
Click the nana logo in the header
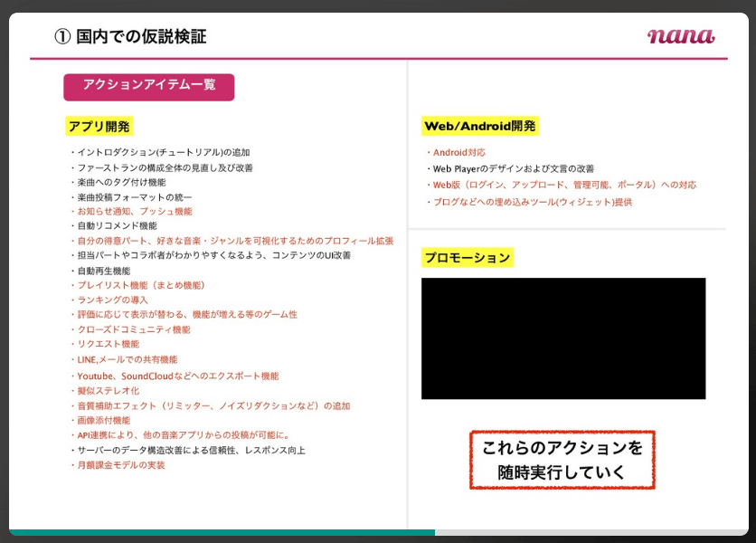(680, 36)
